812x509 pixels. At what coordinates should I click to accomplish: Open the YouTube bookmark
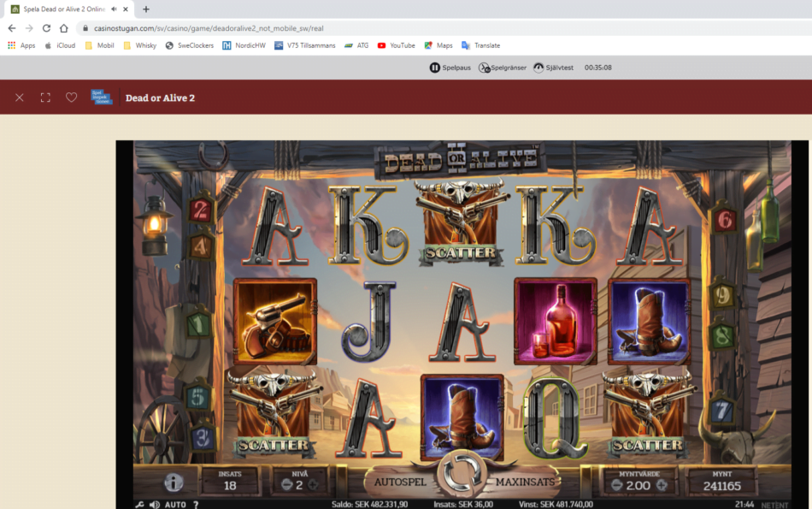(396, 45)
